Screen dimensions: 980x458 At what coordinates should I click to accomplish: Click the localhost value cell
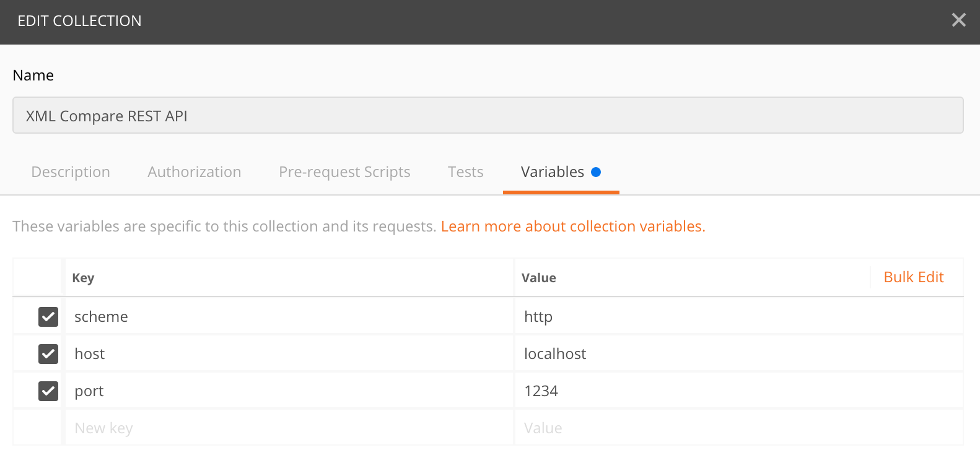pos(737,354)
